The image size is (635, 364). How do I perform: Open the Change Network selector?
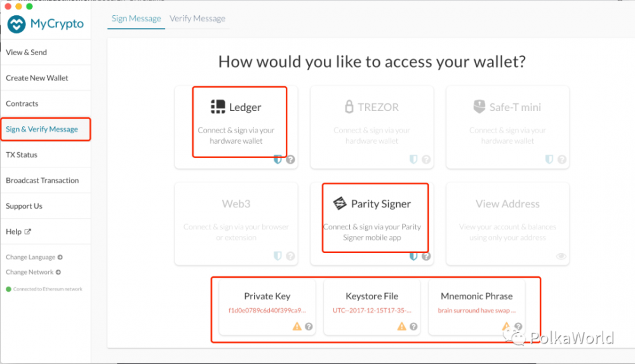[33, 272]
